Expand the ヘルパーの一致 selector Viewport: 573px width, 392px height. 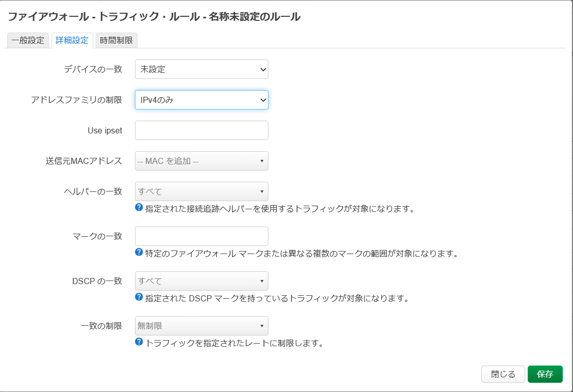[x=201, y=191]
